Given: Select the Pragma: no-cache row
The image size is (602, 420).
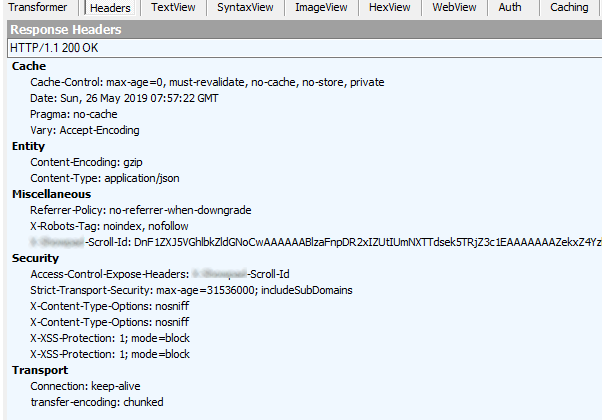Looking at the screenshot, I should point(74,114).
